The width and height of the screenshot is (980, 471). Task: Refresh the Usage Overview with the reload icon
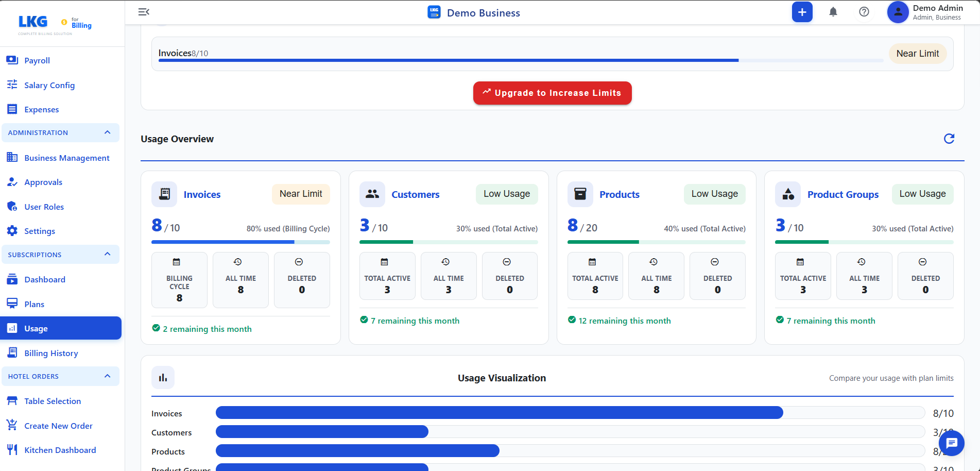click(949, 139)
